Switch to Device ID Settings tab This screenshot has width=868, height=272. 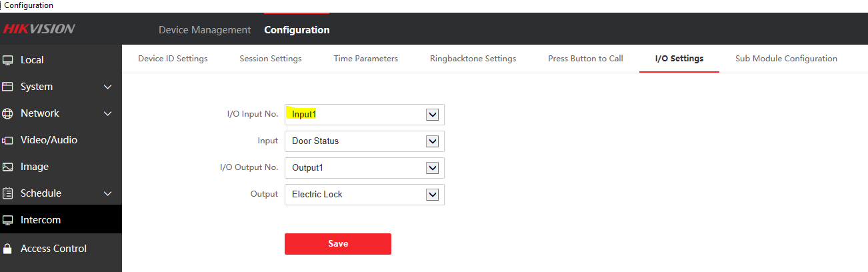[173, 59]
